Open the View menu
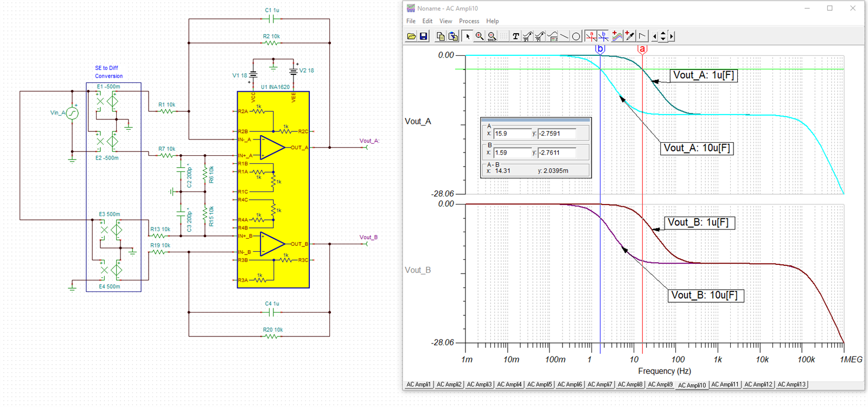This screenshot has width=868, height=407. 446,21
